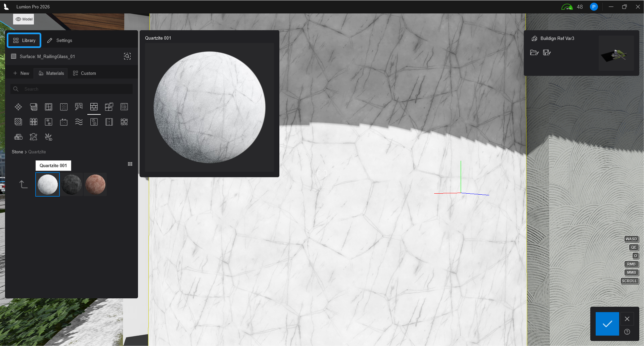Open the 3D grass materials category
Viewport: 644px width, 346px height.
[48, 137]
